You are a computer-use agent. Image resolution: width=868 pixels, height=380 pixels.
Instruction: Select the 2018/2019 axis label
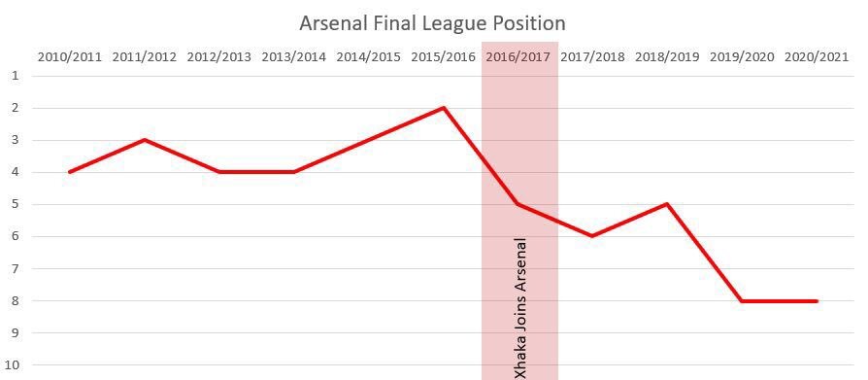click(x=668, y=57)
